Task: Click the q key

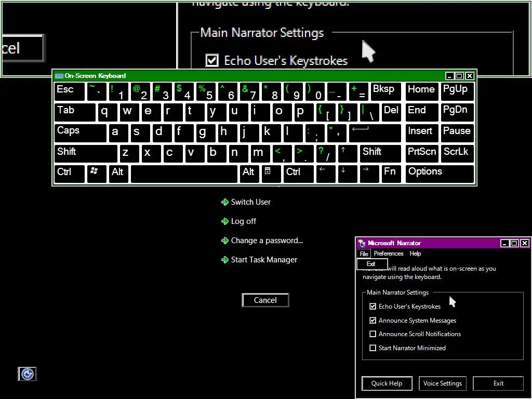Action: pos(108,113)
